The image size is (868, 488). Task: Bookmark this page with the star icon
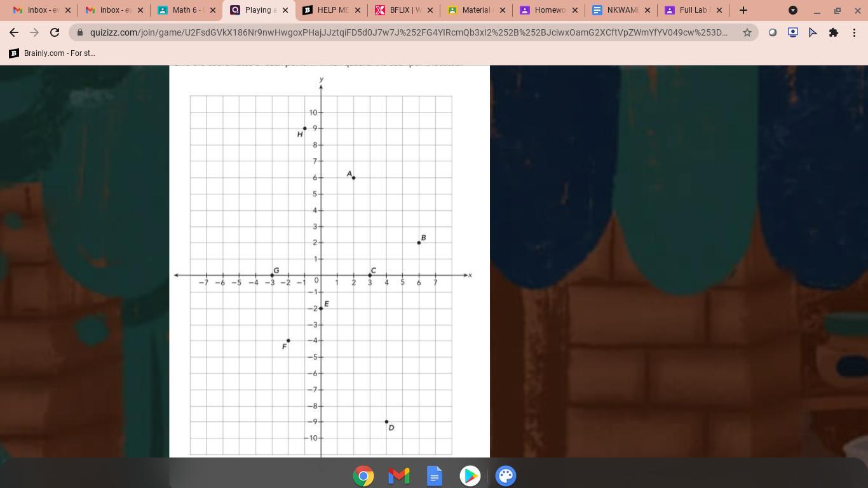[747, 32]
